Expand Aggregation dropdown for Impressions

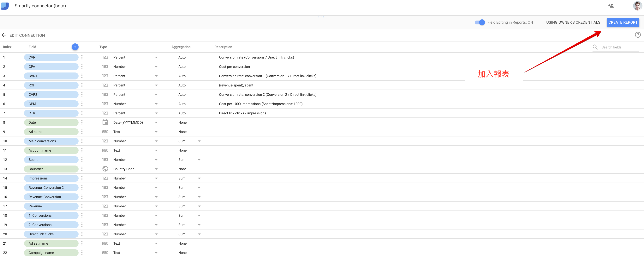pyautogui.click(x=199, y=178)
